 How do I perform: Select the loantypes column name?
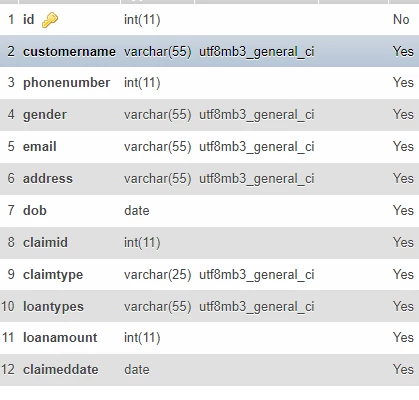point(53,307)
